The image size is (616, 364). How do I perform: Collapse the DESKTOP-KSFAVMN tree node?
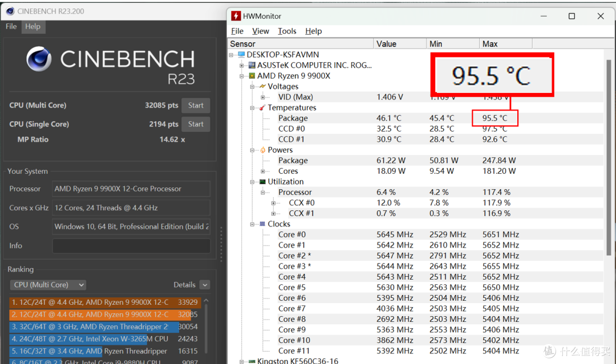click(232, 55)
